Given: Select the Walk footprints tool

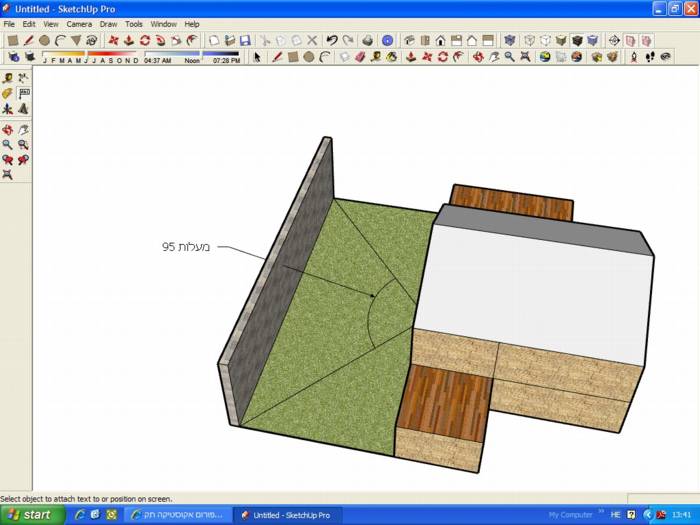Looking at the screenshot, I should coord(650,57).
